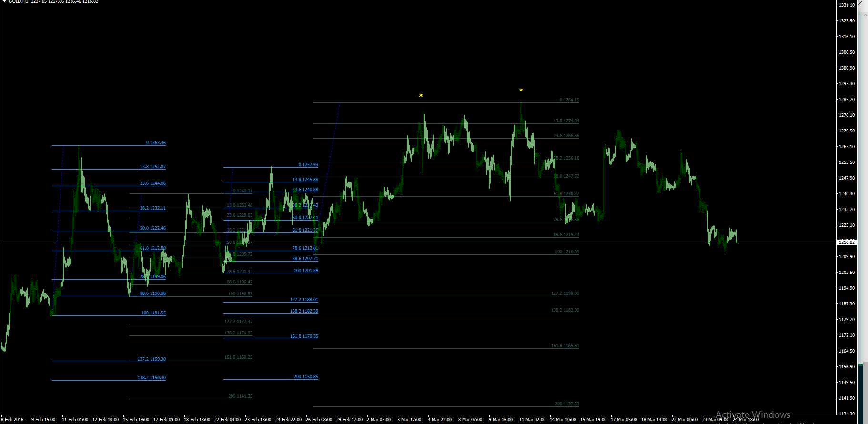The width and height of the screenshot is (868, 424).
Task: Select the Fibonacci level label "161.8 1160.25"
Action: (239, 357)
